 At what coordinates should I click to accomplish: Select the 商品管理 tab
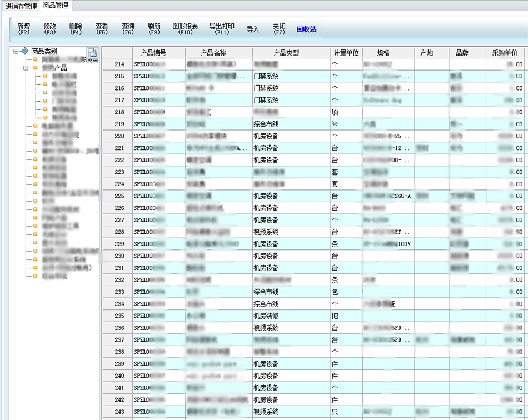pos(56,6)
